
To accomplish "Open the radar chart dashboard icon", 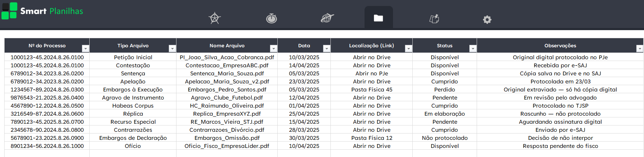I will 214,18.
